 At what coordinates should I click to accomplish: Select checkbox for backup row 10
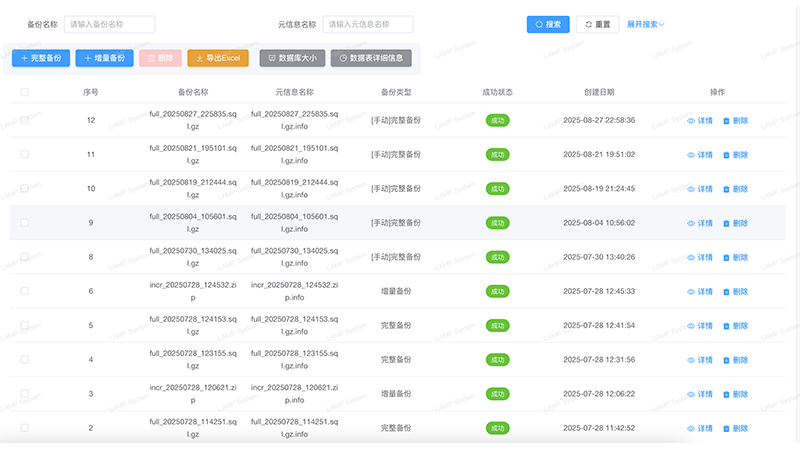[24, 188]
